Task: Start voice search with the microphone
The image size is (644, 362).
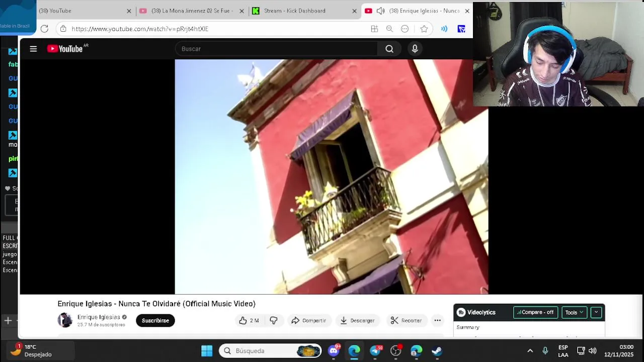Action: [415, 49]
